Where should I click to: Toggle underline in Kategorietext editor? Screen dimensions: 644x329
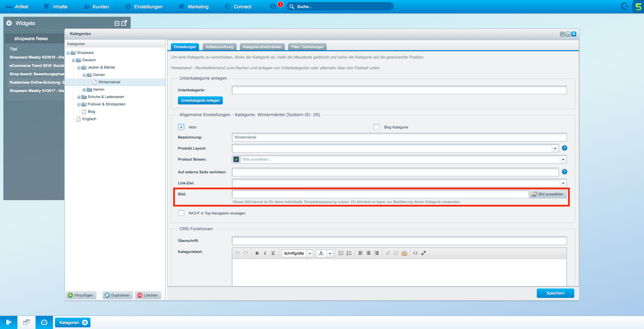point(273,253)
